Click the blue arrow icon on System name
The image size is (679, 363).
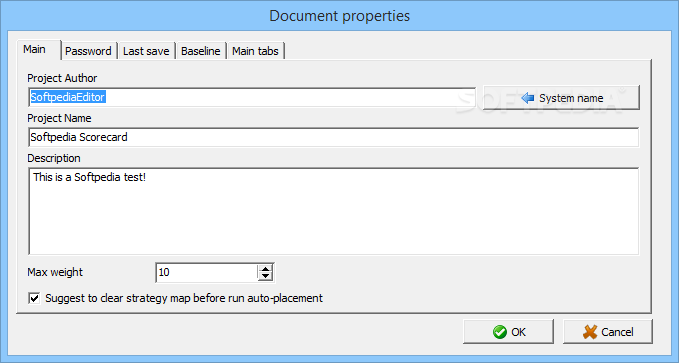[x=527, y=98]
